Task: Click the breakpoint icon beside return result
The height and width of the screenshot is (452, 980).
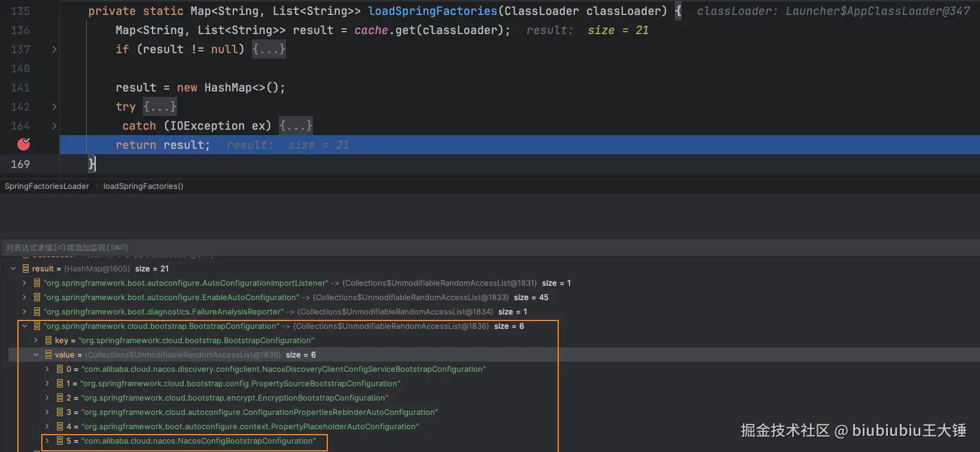Action: pyautogui.click(x=23, y=144)
